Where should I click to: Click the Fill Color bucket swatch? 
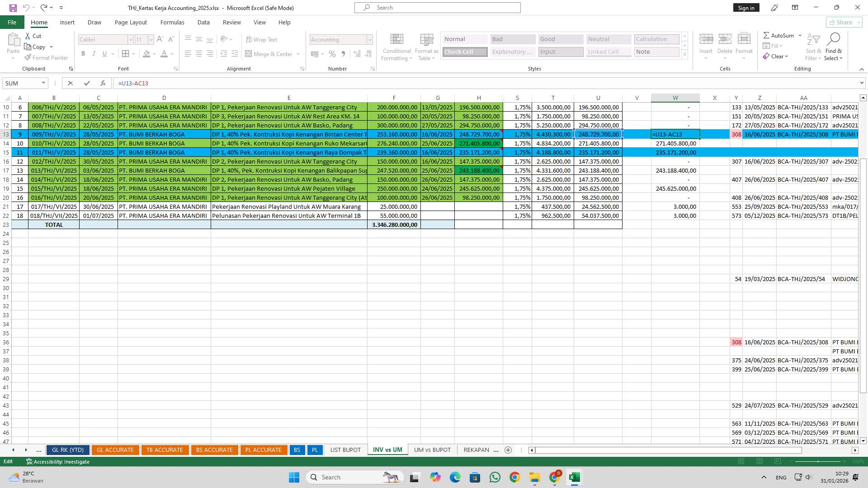pyautogui.click(x=146, y=54)
